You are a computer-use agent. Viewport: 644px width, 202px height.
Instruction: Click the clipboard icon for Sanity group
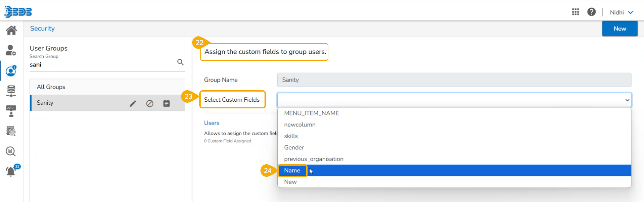[x=166, y=103]
